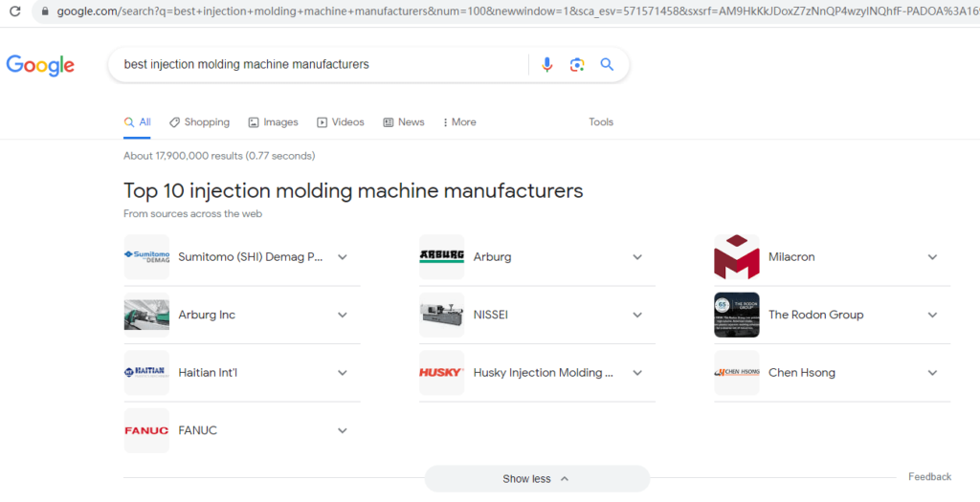The height and width of the screenshot is (502, 980).
Task: Click the Sumitomo Demag logo thumbnail
Action: pos(146,256)
